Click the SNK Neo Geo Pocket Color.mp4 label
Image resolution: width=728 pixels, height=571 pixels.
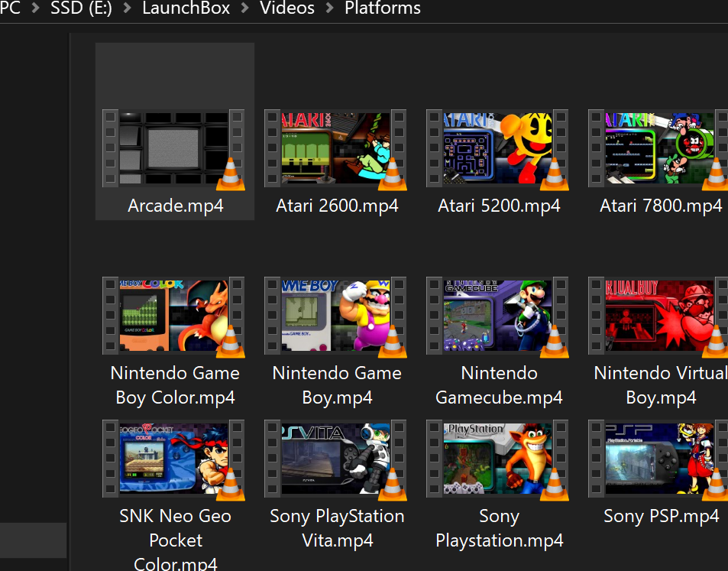(175, 539)
